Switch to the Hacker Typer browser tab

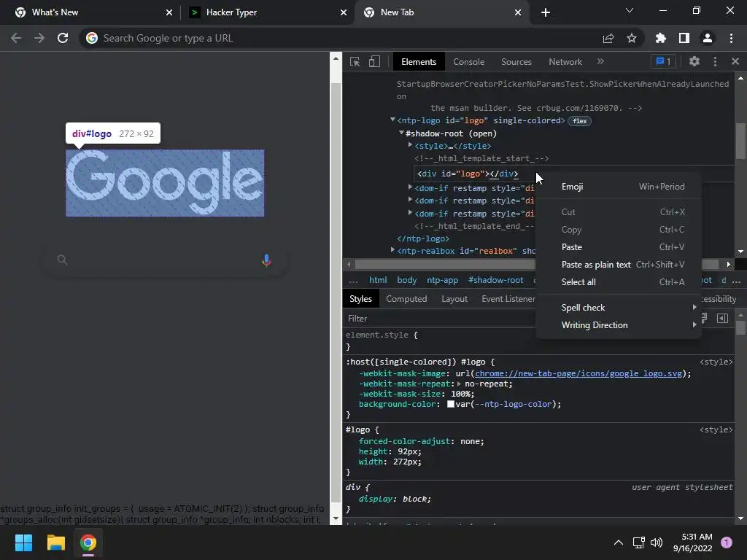click(x=268, y=12)
